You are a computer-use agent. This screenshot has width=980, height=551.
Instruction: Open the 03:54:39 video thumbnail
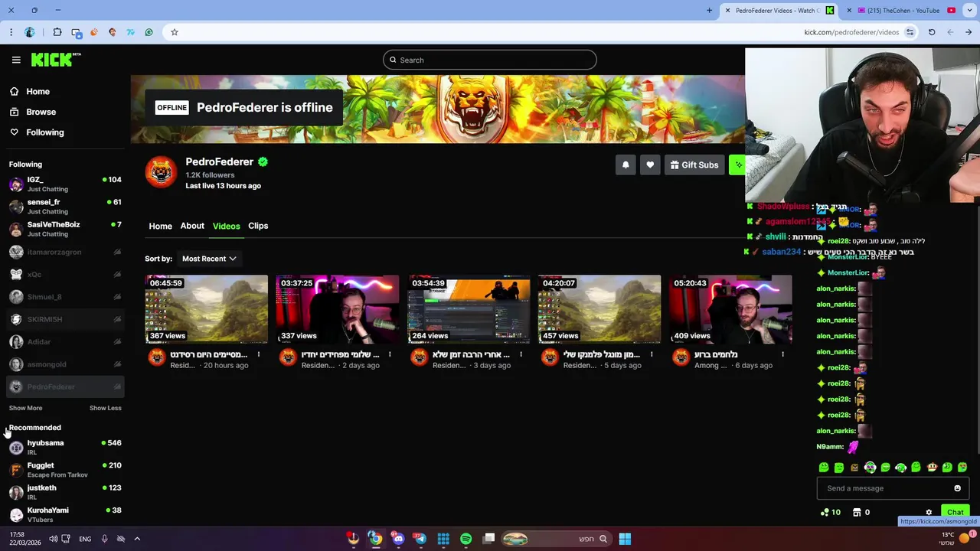(x=469, y=309)
